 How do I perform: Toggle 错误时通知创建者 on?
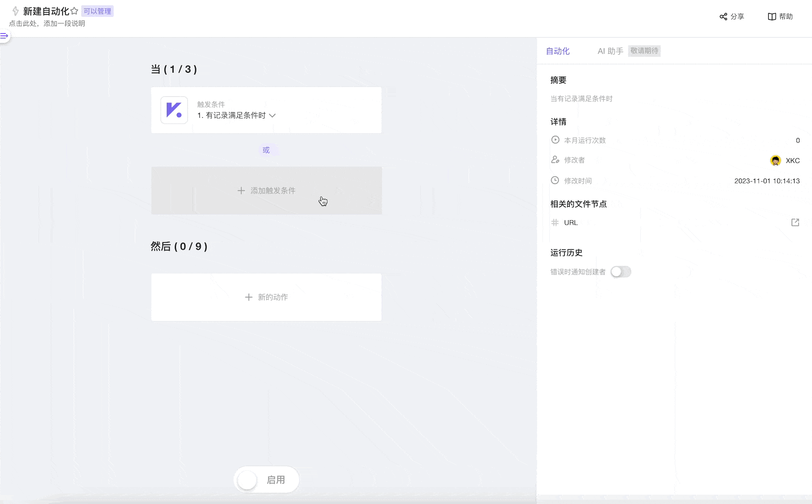coord(621,271)
